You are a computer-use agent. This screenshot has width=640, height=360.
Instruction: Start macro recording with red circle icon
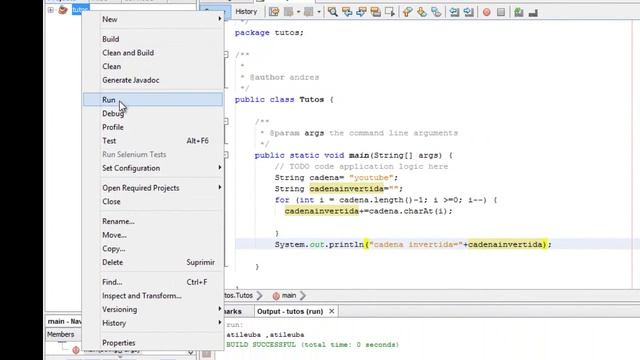coord(487,12)
